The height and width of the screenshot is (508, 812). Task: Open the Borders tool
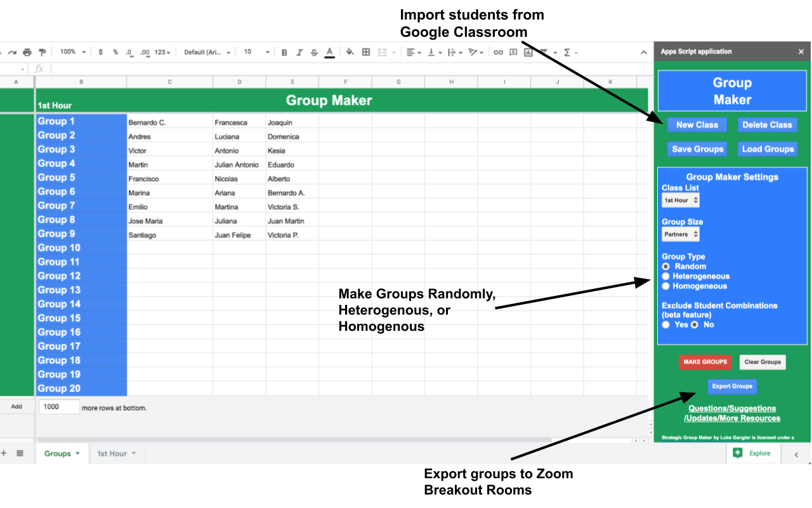[366, 52]
